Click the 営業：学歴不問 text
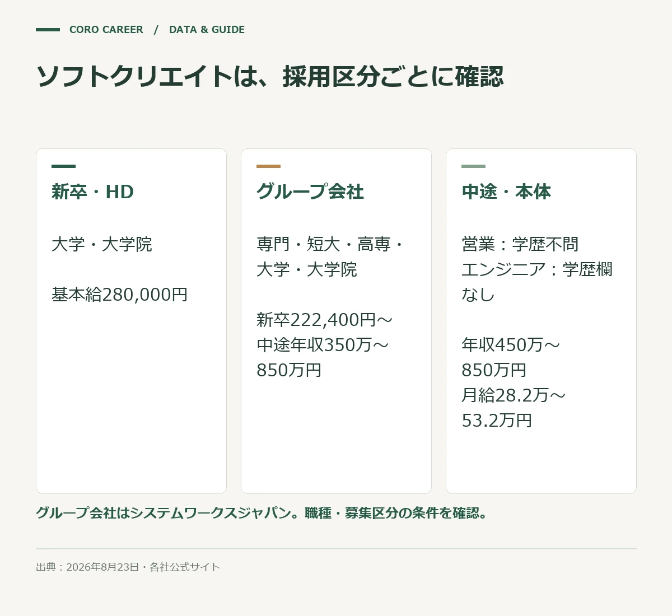672x616 pixels. (520, 244)
